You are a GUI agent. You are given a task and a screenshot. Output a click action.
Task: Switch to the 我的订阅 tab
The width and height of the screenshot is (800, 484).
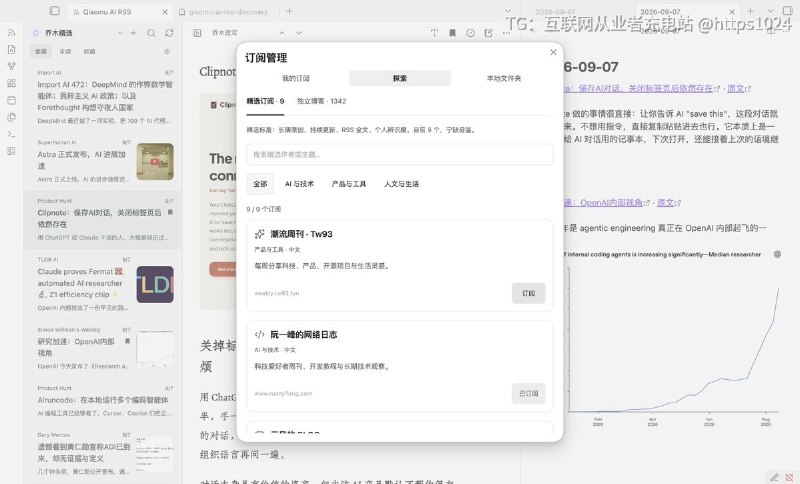click(296, 78)
